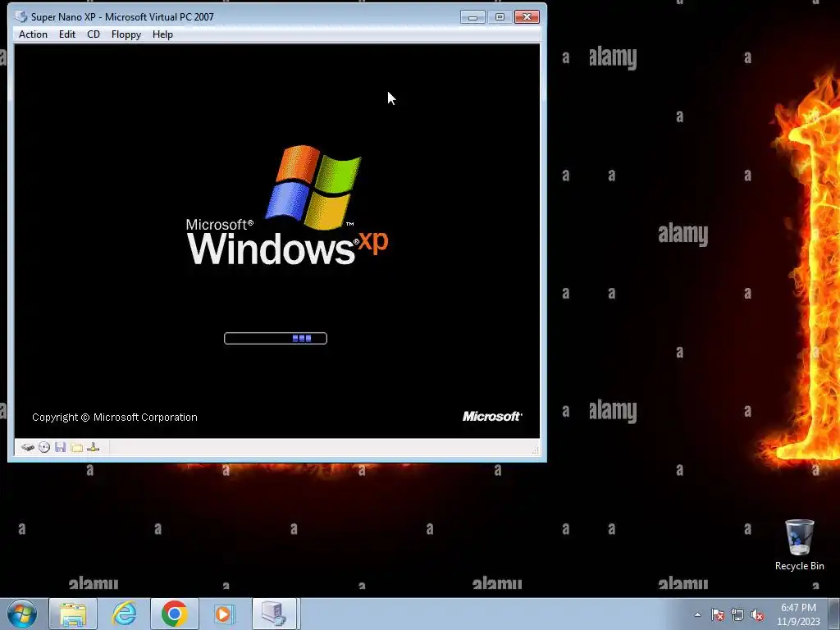The width and height of the screenshot is (840, 630).
Task: Click the Windows XP logo in VM
Action: pos(287,205)
